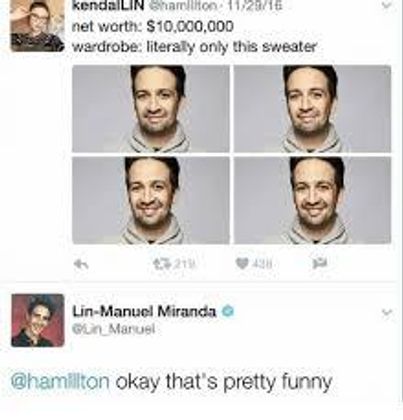The width and height of the screenshot is (403, 420).
Task: Click the @hamilton mention in the reply
Action: coord(60,382)
